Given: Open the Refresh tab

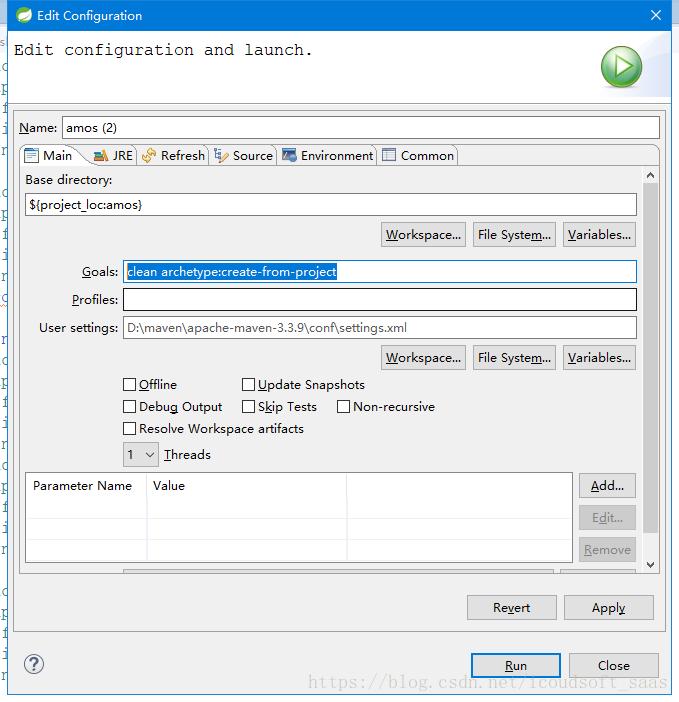Looking at the screenshot, I should click(x=173, y=155).
